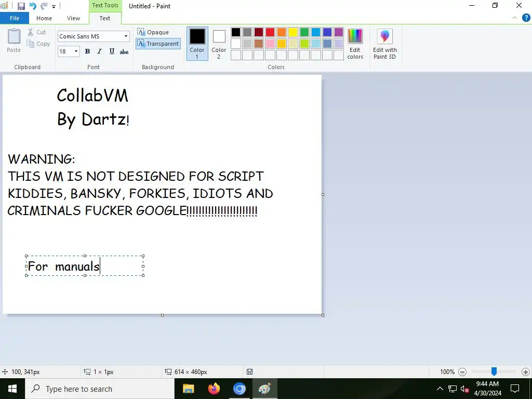Select the Text ribbon tab
This screenshot has width=532, height=399.
coord(105,18)
